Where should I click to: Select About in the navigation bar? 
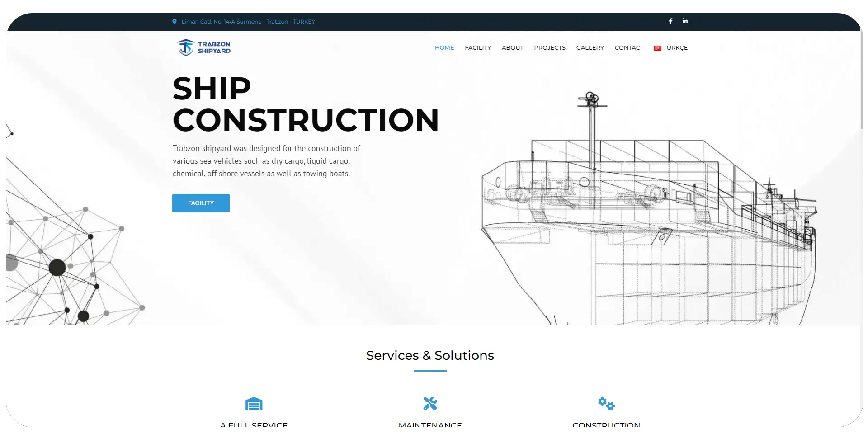(512, 48)
